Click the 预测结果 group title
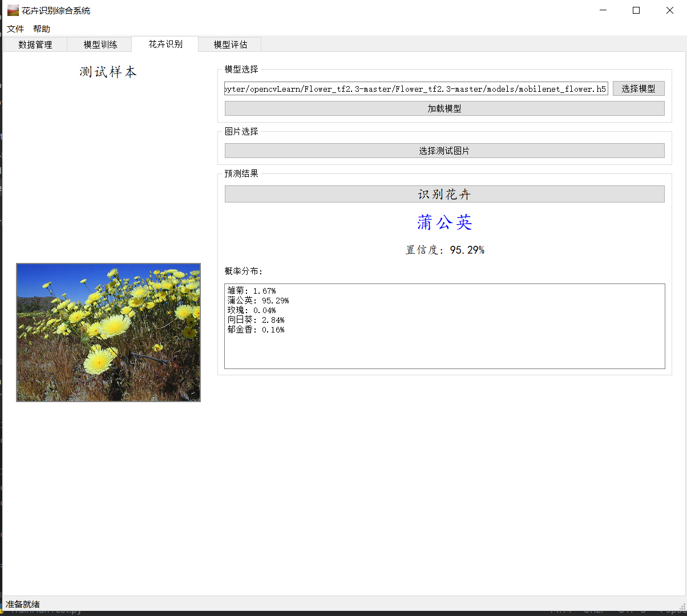Image resolution: width=687 pixels, height=616 pixels. coord(241,173)
